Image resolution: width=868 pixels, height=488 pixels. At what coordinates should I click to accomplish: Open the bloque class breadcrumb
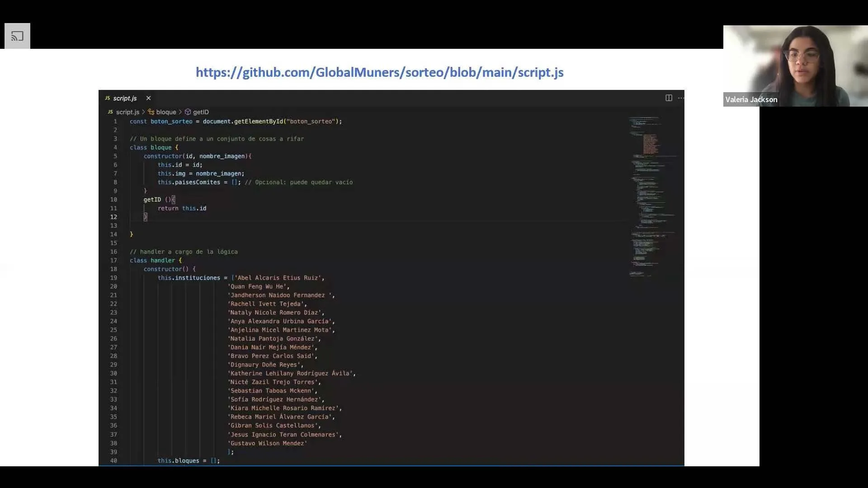point(166,112)
